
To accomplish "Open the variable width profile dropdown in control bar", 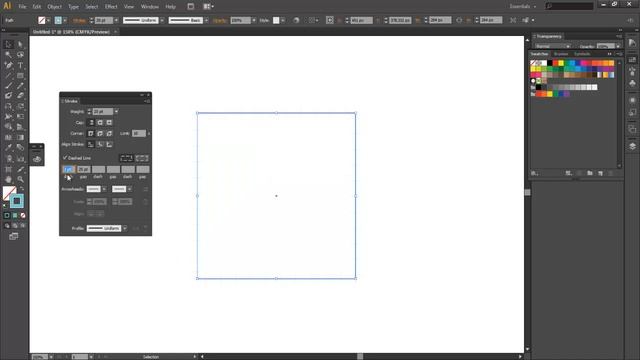I will coord(162,20).
